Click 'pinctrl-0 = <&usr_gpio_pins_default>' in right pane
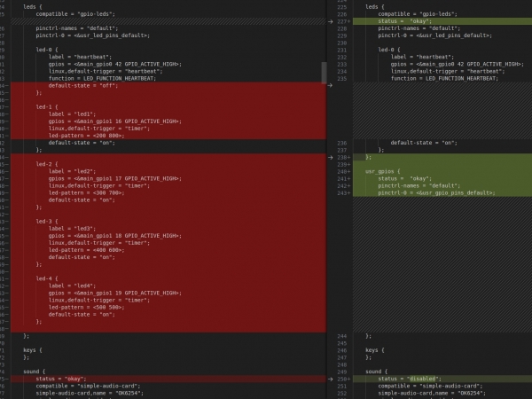Screen dimensions: 532x399 [435, 192]
